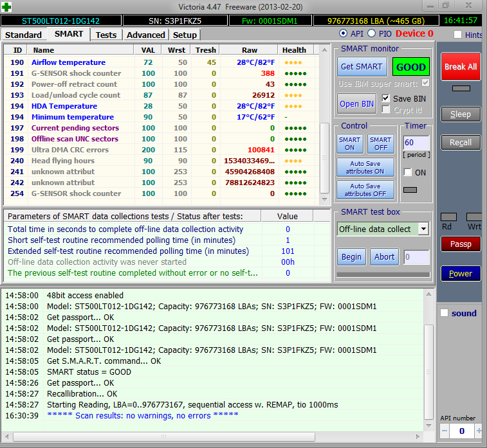487x448 pixels.
Task: Uncheck the Save BIN checkbox
Action: tap(386, 98)
